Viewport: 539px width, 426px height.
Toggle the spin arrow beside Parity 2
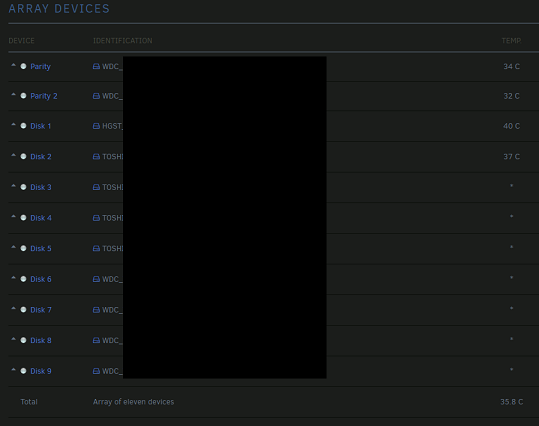coord(13,94)
